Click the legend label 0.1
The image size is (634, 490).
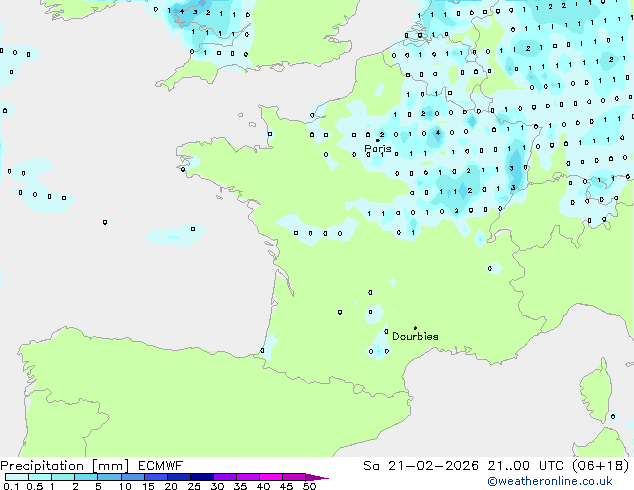coord(11,486)
